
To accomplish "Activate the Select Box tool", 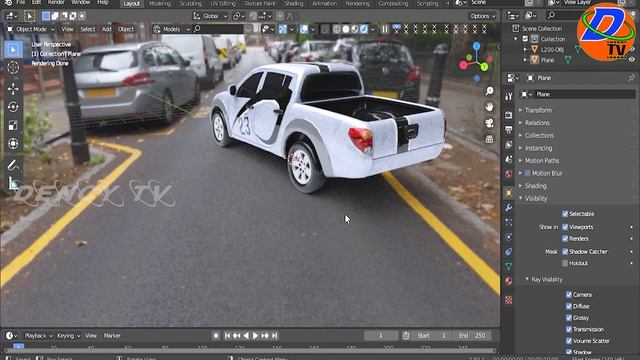I will (13, 49).
